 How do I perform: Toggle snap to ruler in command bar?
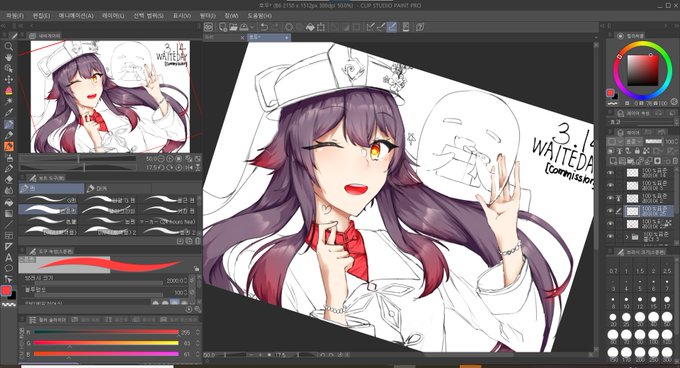click(x=370, y=27)
